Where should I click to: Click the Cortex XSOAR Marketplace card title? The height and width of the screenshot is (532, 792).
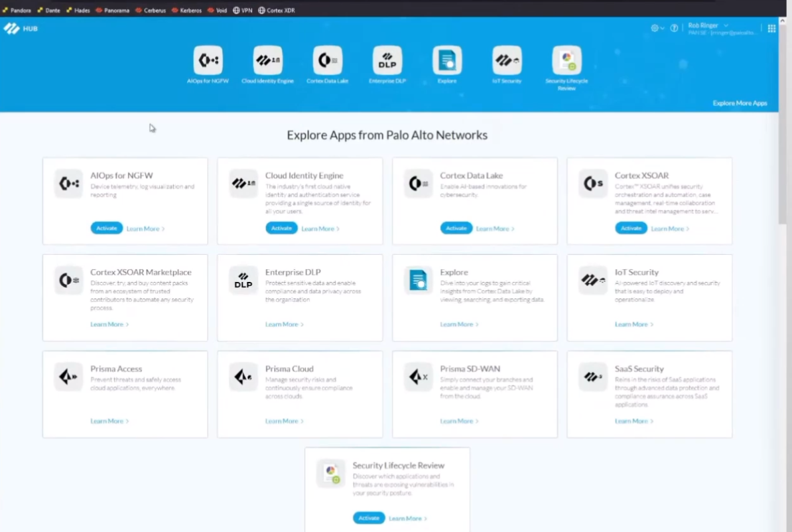click(141, 272)
